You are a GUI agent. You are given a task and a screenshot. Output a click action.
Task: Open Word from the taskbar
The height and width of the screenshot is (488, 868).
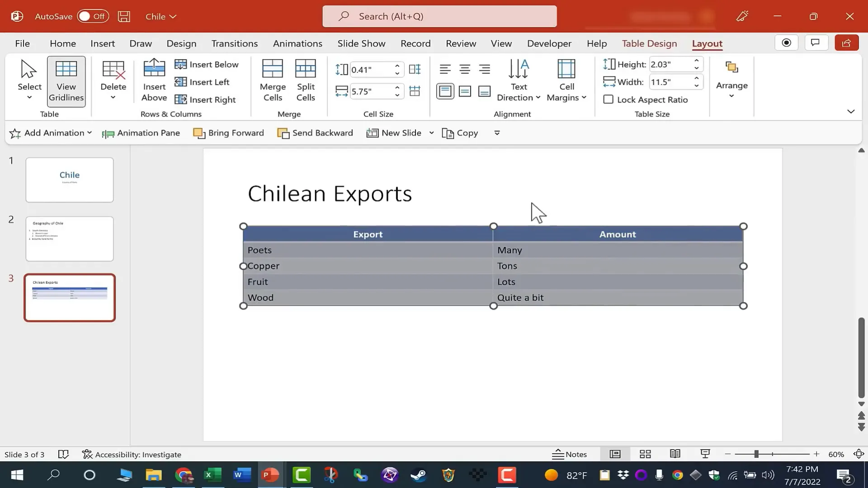pyautogui.click(x=242, y=475)
